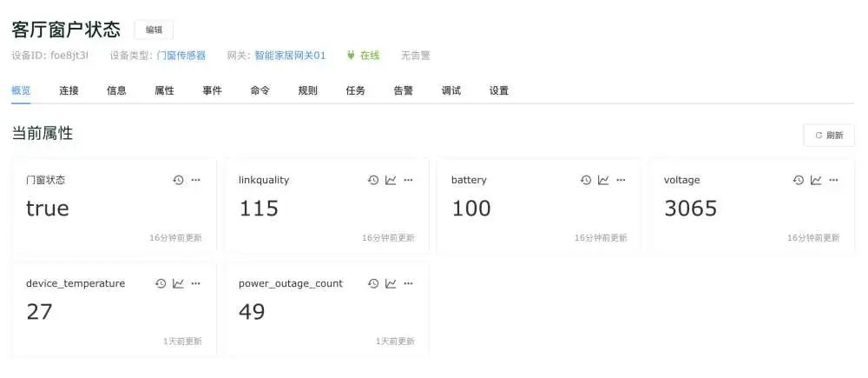
Task: Open battery trend chart
Action: [x=603, y=180]
